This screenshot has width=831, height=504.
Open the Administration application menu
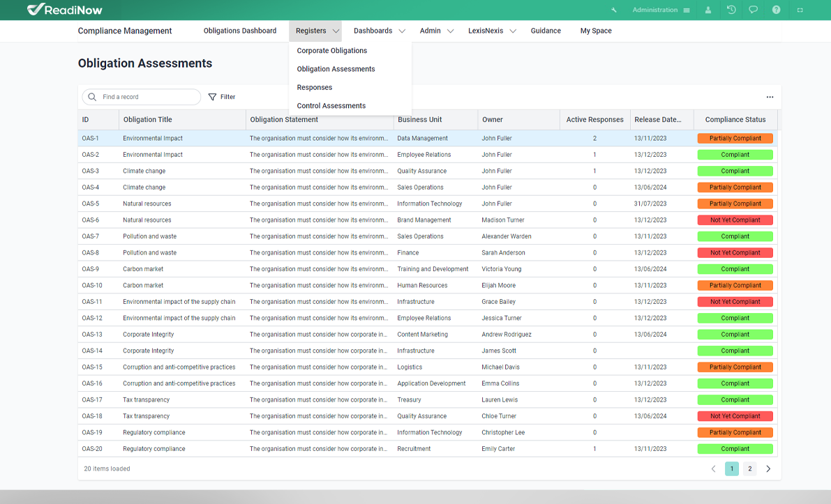[x=661, y=10]
